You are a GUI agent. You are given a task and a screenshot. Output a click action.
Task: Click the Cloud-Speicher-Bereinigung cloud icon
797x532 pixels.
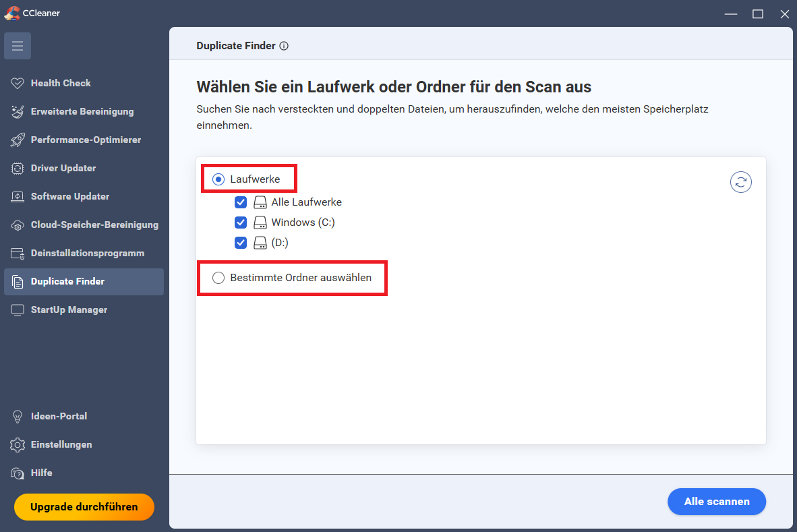(x=18, y=225)
